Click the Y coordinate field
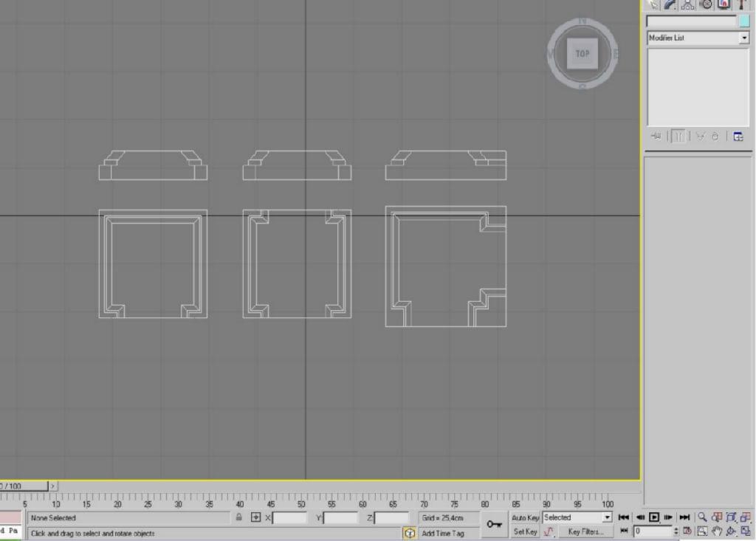Image resolution: width=756 pixels, height=541 pixels. click(x=340, y=518)
